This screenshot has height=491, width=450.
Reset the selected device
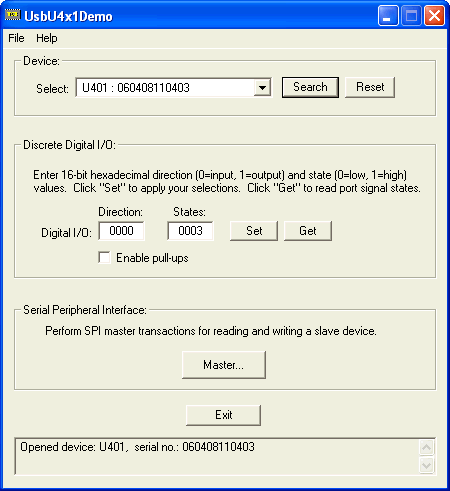click(x=370, y=87)
